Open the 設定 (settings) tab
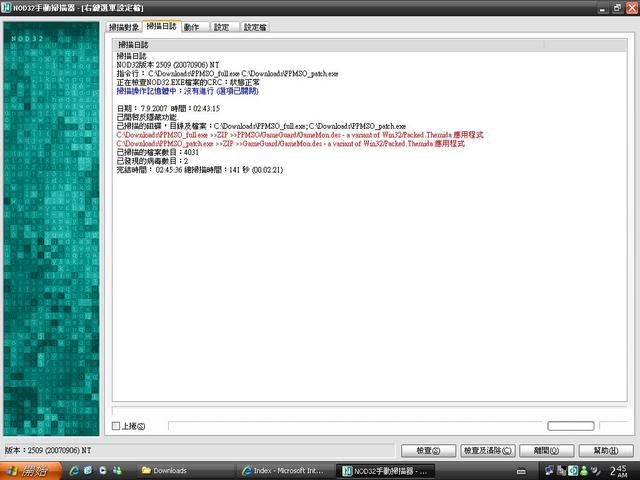The width and height of the screenshot is (640, 480). coord(223,27)
